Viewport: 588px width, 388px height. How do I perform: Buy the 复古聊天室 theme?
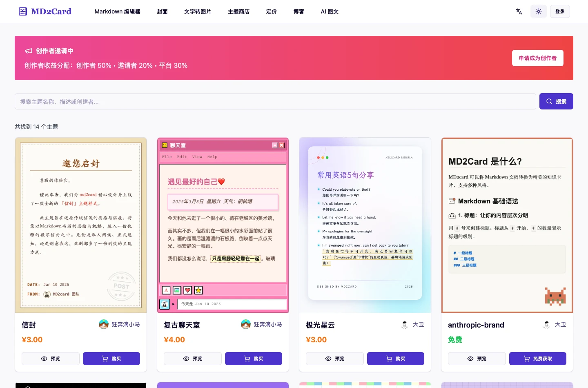click(x=254, y=359)
